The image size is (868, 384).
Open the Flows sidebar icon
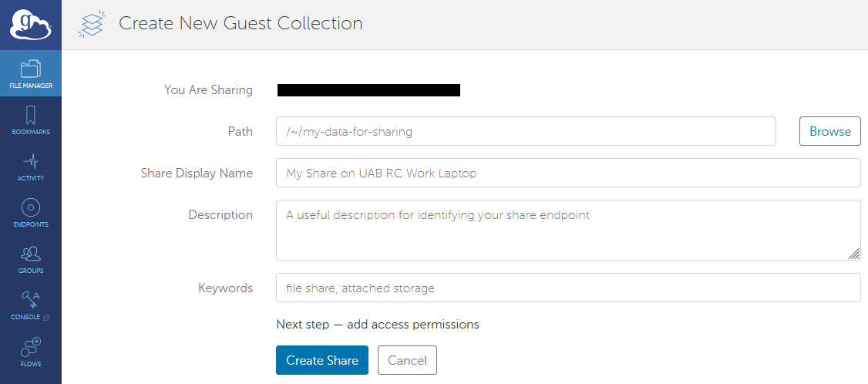pos(31,351)
